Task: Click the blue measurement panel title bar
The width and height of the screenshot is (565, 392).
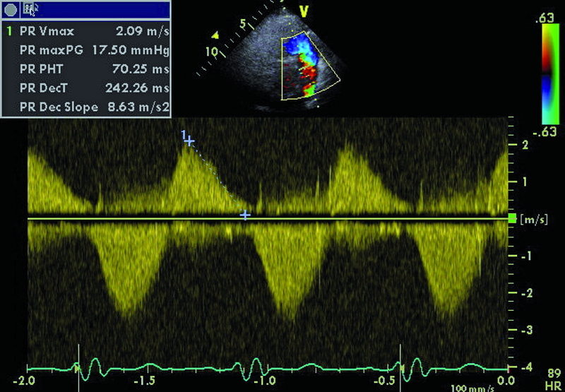Action: [x=99, y=9]
